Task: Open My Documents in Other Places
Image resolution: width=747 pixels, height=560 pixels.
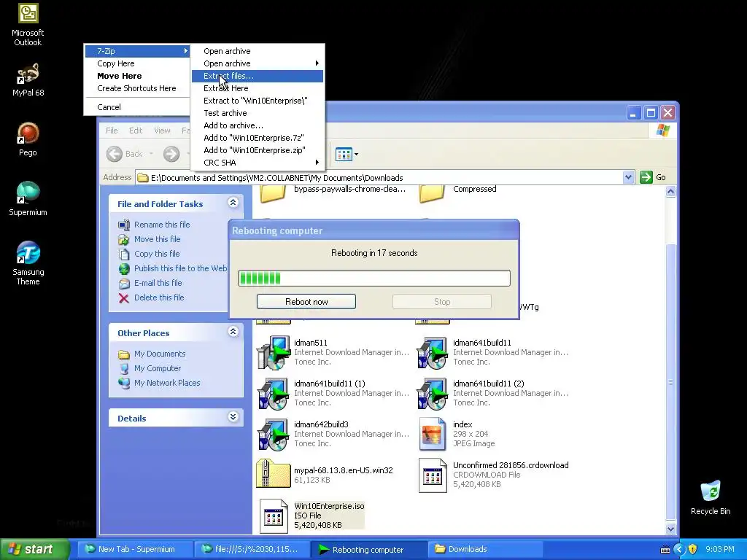Action: [x=160, y=354]
